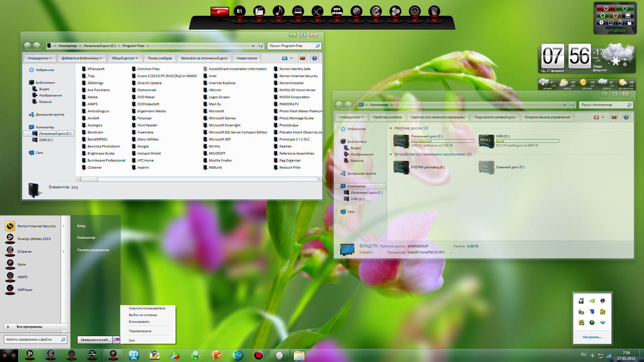The height and width of the screenshot is (362, 644).
Task: Open the Help icon in Program Files window
Action: (x=314, y=58)
